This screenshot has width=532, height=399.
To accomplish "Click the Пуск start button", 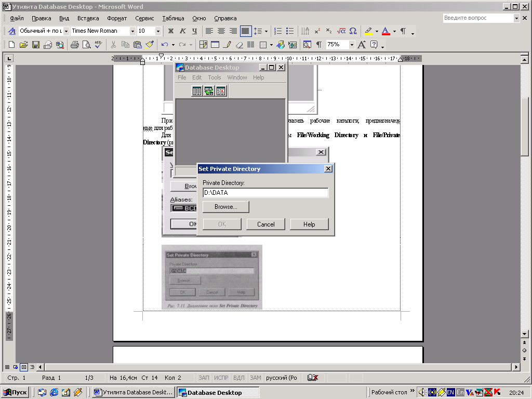I will (x=15, y=392).
